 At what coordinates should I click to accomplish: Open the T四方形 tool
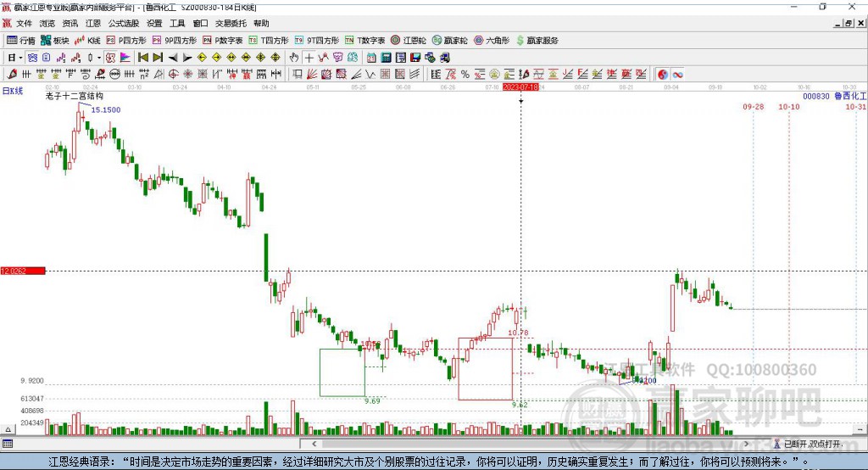point(269,41)
